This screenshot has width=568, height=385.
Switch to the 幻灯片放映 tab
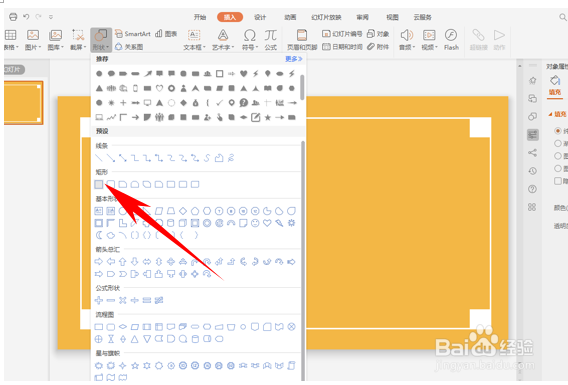click(326, 17)
